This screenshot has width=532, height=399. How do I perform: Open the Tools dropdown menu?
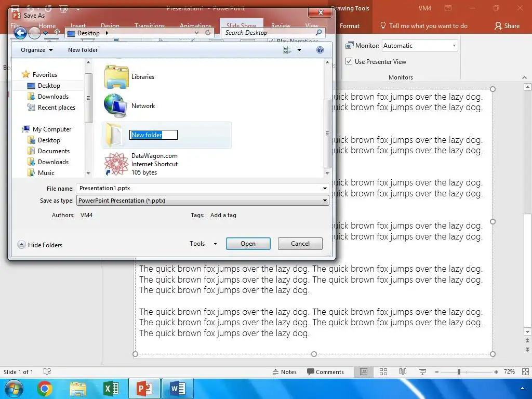click(203, 244)
